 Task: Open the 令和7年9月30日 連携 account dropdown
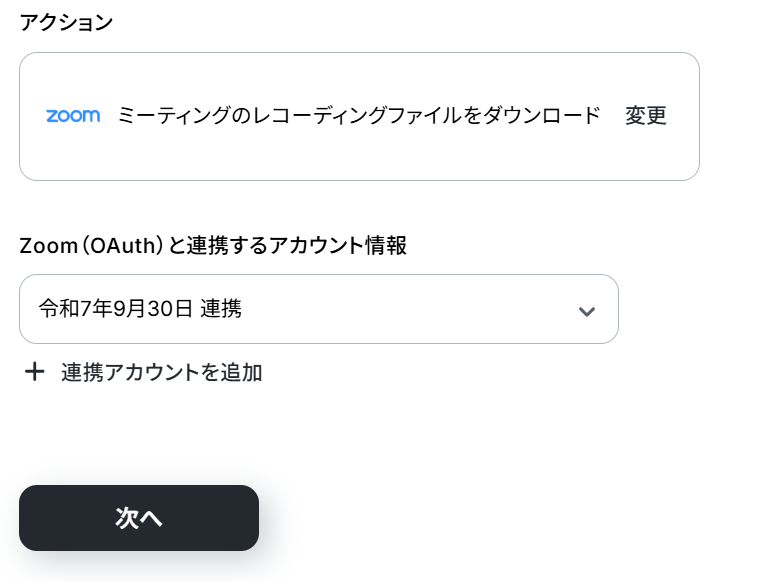pos(319,309)
